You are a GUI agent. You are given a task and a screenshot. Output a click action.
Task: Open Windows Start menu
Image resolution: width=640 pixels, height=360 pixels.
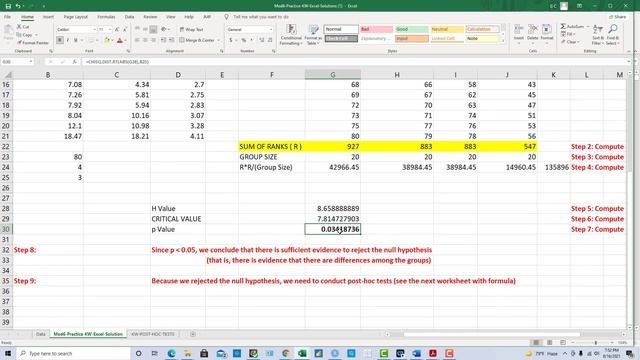[8, 353]
